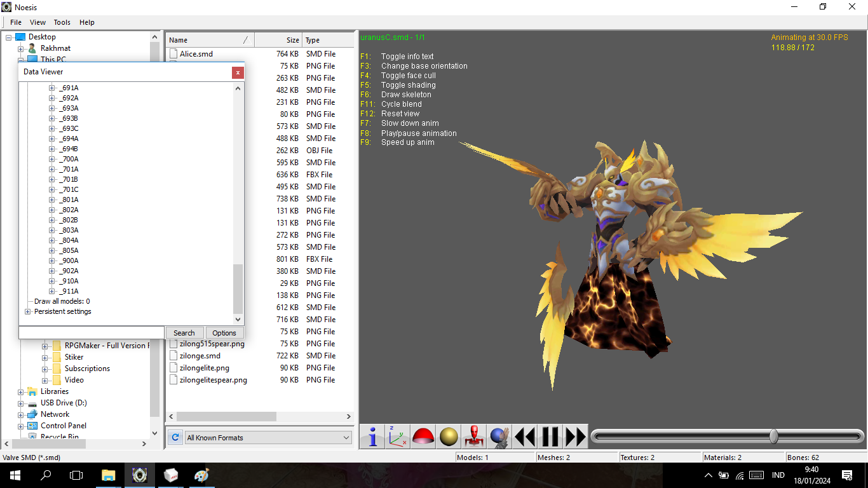
Task: Click the Noesis taskbar icon
Action: point(139,475)
